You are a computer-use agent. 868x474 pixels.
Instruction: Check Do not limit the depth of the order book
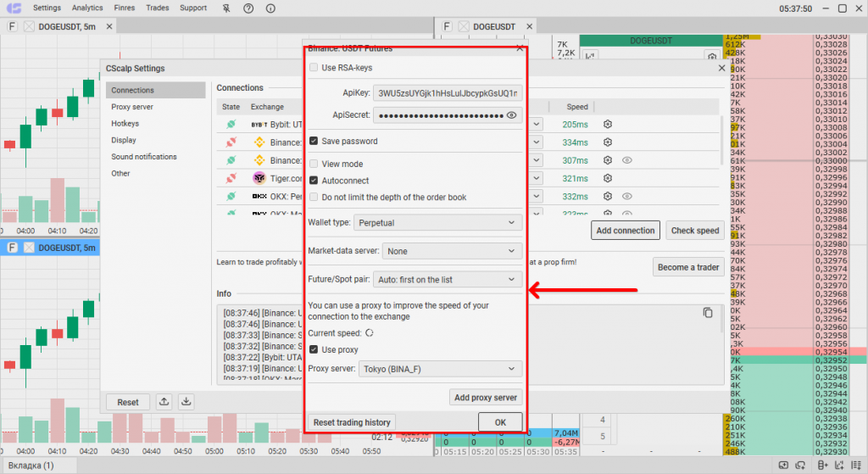314,197
